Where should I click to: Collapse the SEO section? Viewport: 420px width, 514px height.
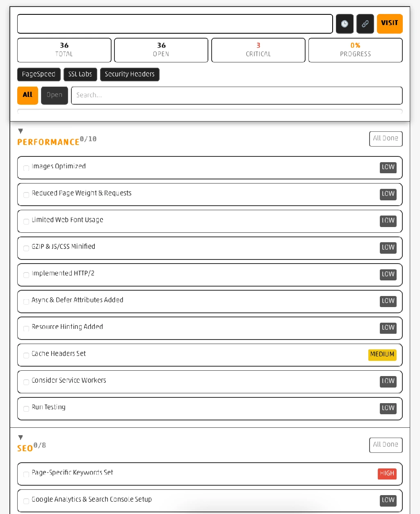[21, 437]
